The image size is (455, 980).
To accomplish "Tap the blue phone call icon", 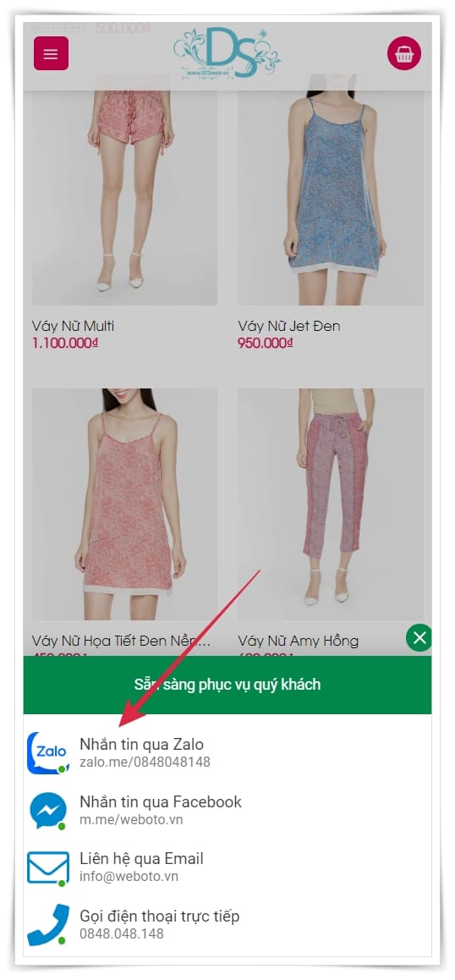I will point(48,924).
